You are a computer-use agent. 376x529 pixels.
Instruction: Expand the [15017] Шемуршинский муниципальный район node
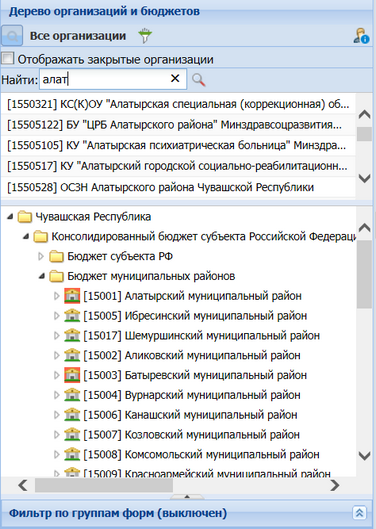tap(57, 336)
